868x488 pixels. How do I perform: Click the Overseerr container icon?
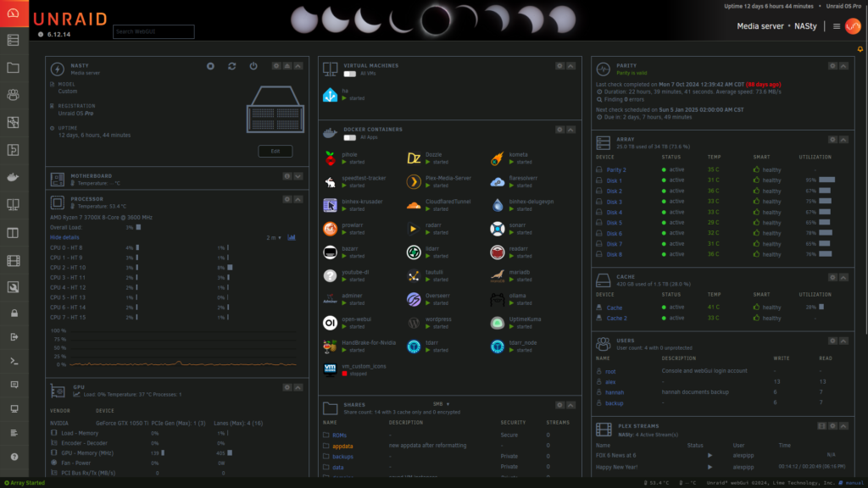pyautogui.click(x=414, y=299)
